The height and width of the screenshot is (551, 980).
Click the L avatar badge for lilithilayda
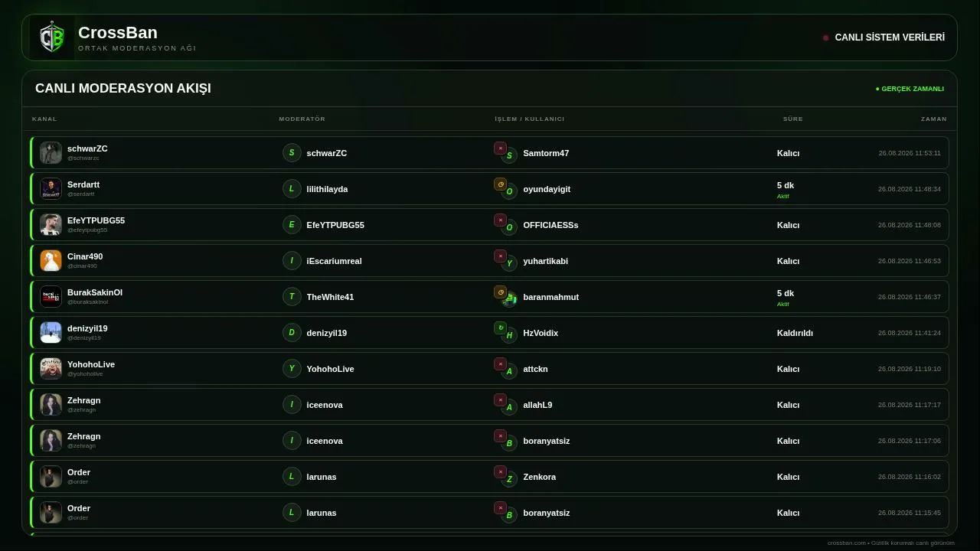pyautogui.click(x=292, y=189)
